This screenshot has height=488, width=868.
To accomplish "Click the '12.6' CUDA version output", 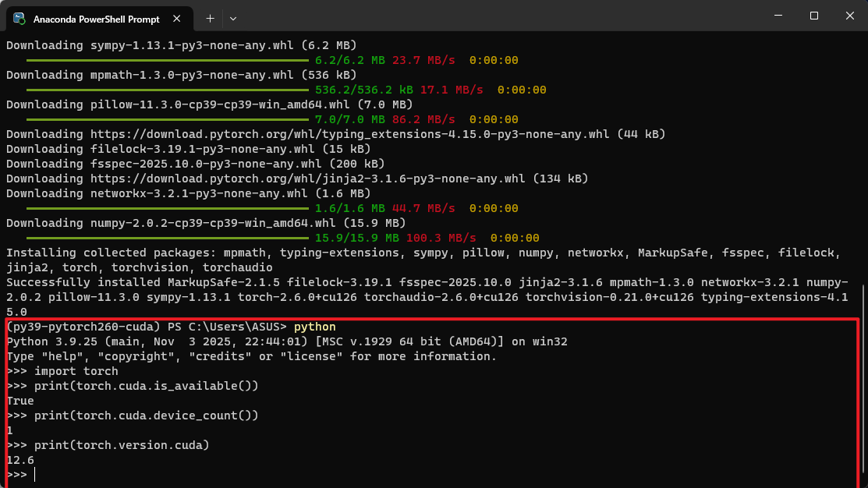I will pos(20,461).
